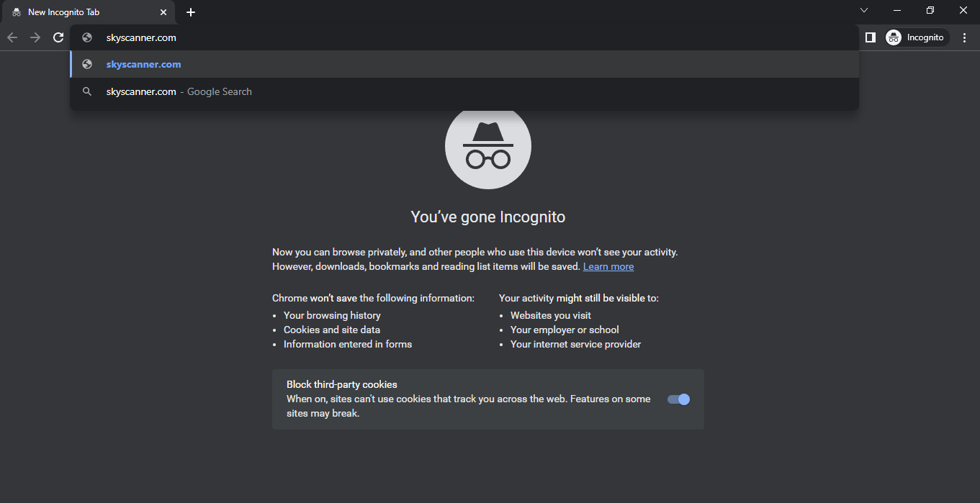Open a new tab with plus button

click(191, 12)
